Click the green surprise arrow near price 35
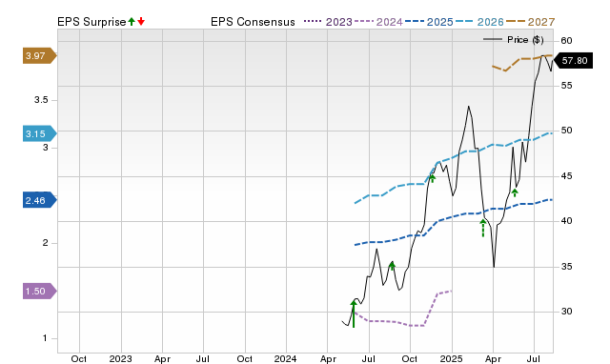 pyautogui.click(x=392, y=266)
